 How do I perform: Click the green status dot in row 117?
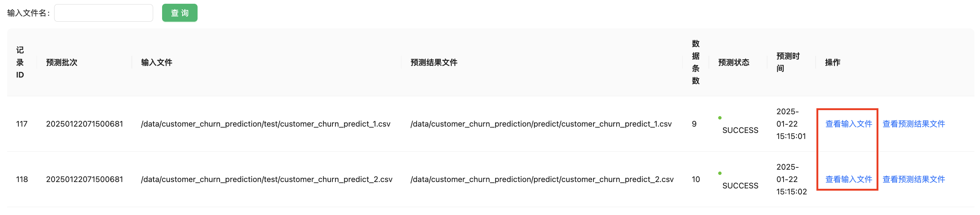(x=720, y=118)
